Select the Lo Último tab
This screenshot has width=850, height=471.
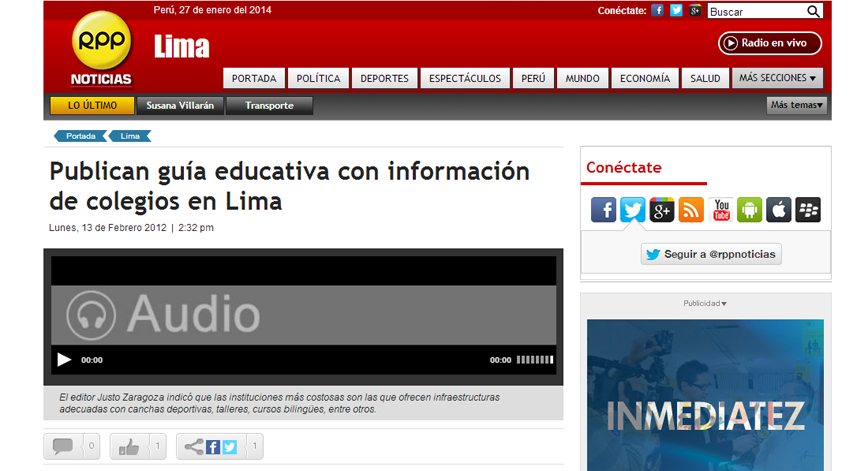pyautogui.click(x=92, y=105)
